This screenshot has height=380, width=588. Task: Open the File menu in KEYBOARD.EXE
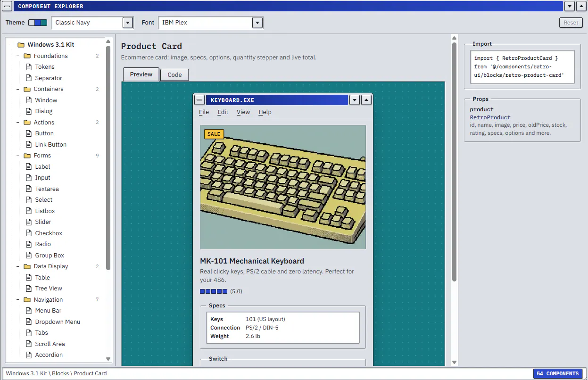(204, 112)
